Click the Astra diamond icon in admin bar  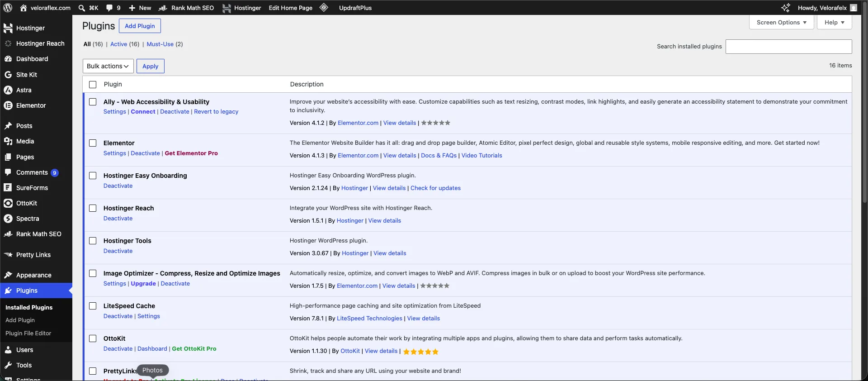pos(324,7)
